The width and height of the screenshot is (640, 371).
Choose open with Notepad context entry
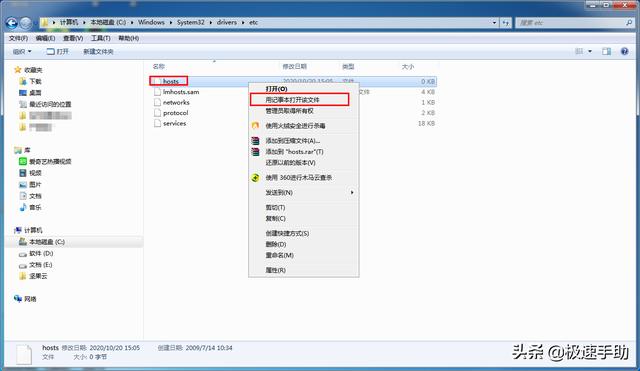click(300, 100)
